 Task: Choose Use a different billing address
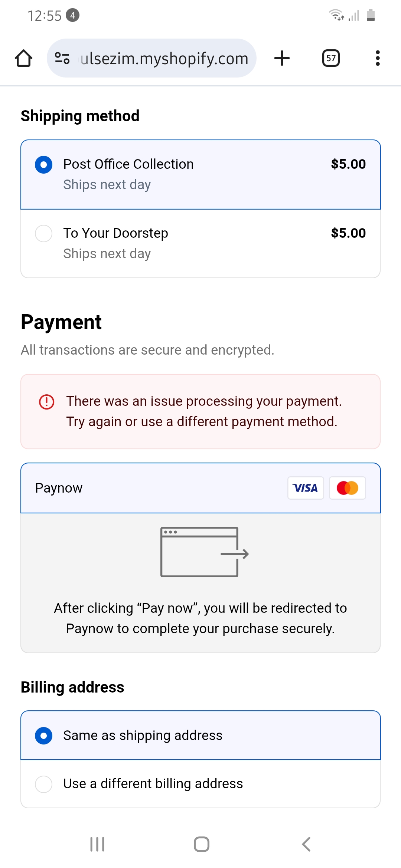coord(44,784)
